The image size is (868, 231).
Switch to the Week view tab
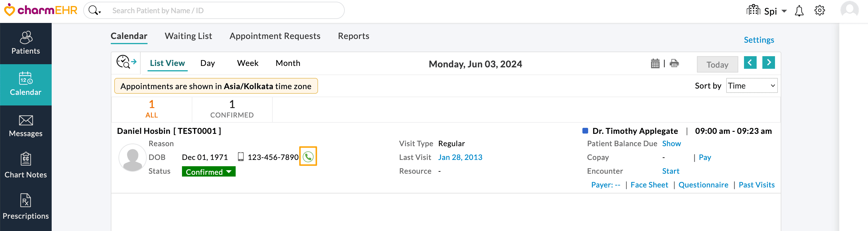(x=247, y=63)
